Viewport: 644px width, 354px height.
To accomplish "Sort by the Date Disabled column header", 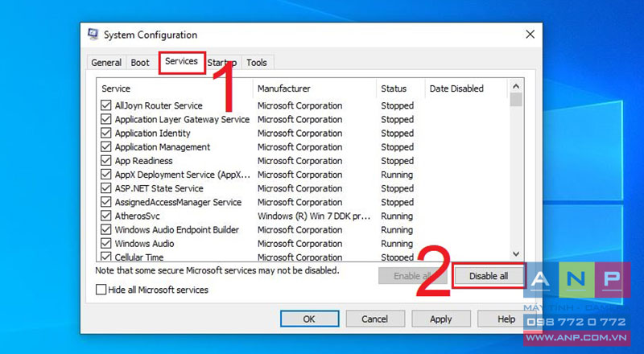I will (x=467, y=88).
